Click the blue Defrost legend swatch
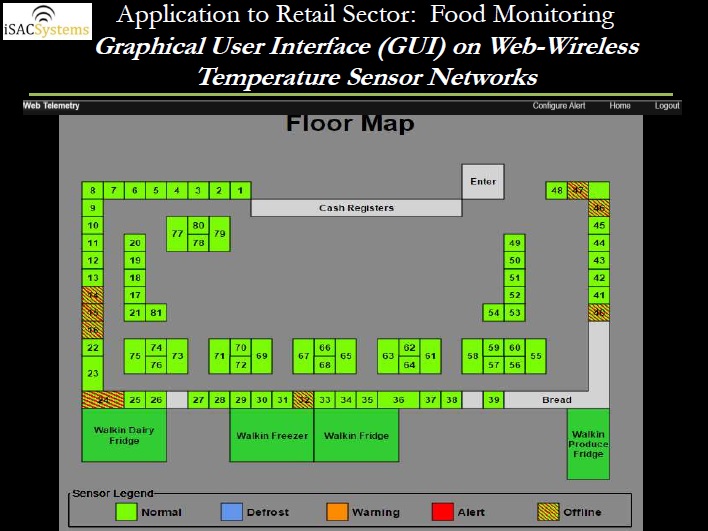Image resolution: width=708 pixels, height=531 pixels. click(x=231, y=512)
